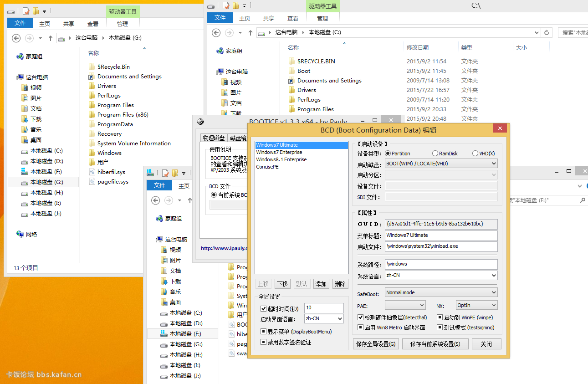Click 删除 delete entry button
The width and height of the screenshot is (588, 384).
340,284
